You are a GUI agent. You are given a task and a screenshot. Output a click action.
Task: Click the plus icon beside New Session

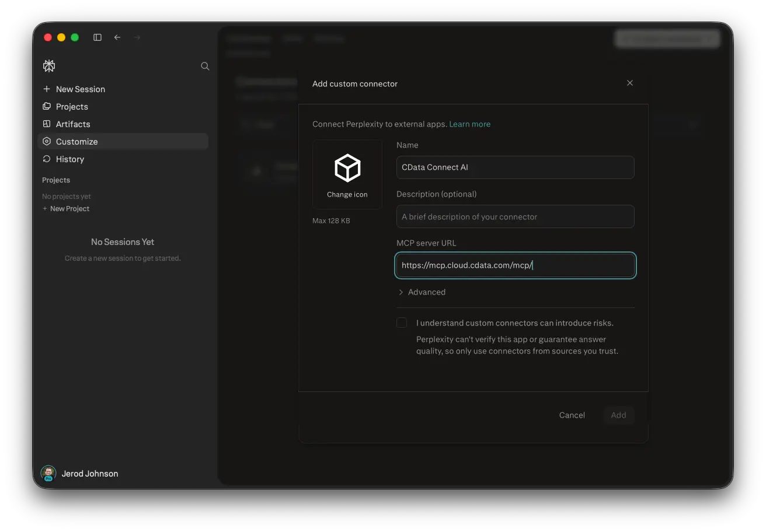click(47, 89)
